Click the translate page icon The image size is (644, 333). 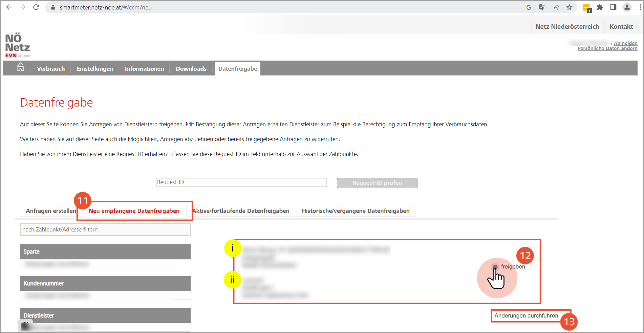click(542, 7)
